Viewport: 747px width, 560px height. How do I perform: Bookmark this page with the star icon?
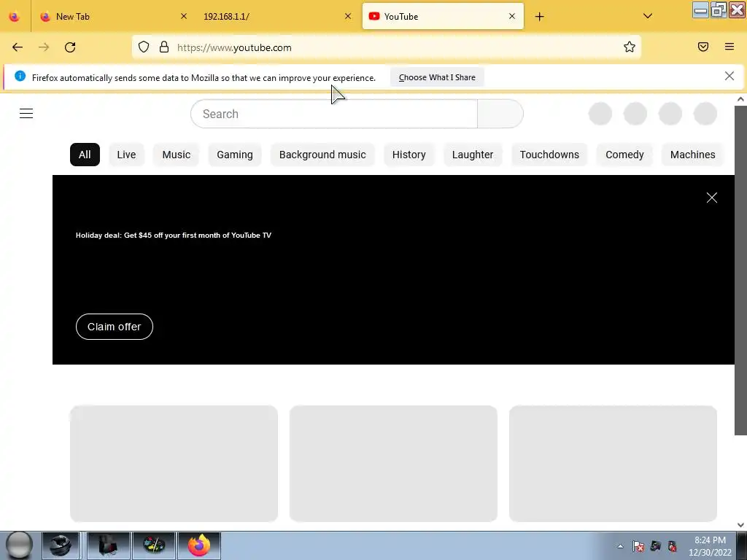[x=630, y=47]
